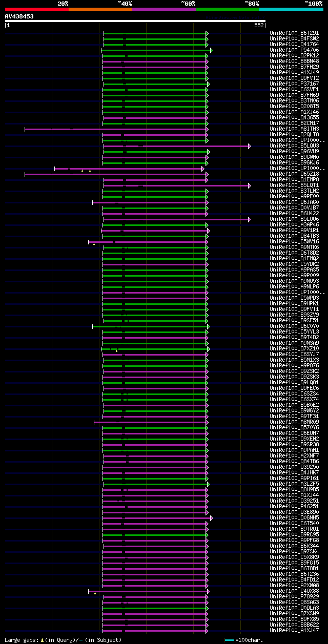Click the green ~80% identity legend segment
The image size is (328, 644).
(x=228, y=9)
